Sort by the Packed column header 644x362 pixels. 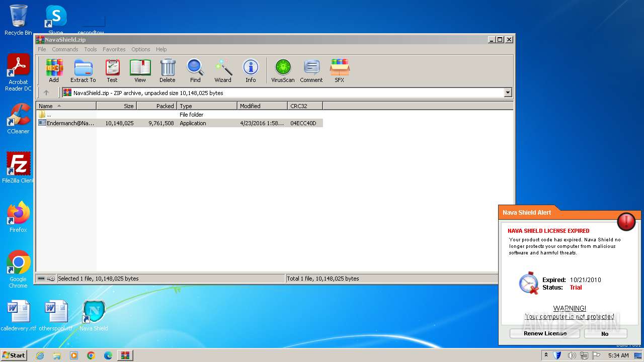[x=156, y=106]
